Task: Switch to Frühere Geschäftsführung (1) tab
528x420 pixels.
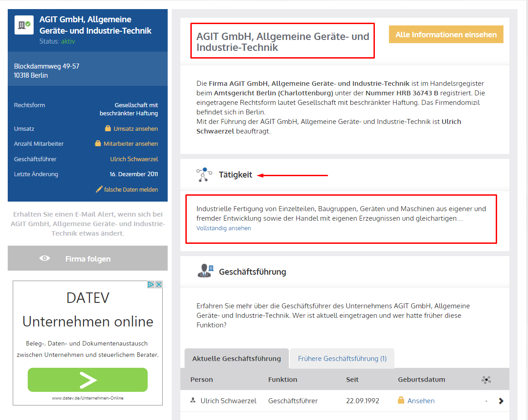Action: click(x=342, y=358)
